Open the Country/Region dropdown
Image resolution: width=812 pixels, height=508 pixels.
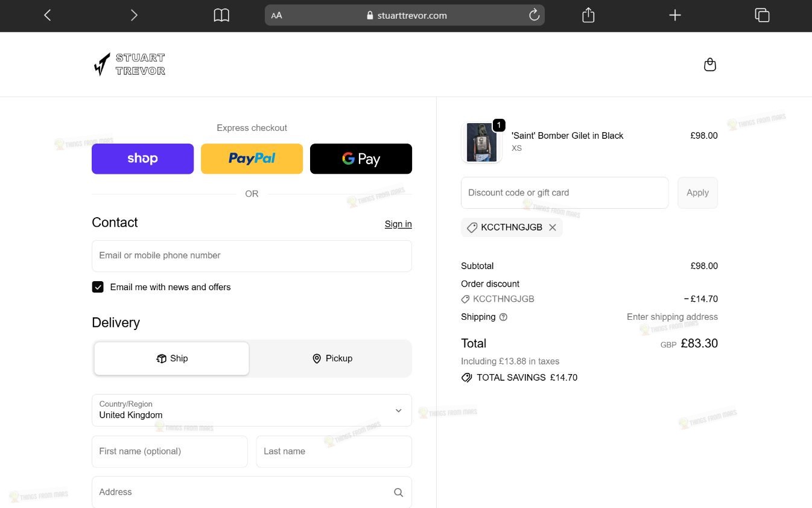[252, 410]
